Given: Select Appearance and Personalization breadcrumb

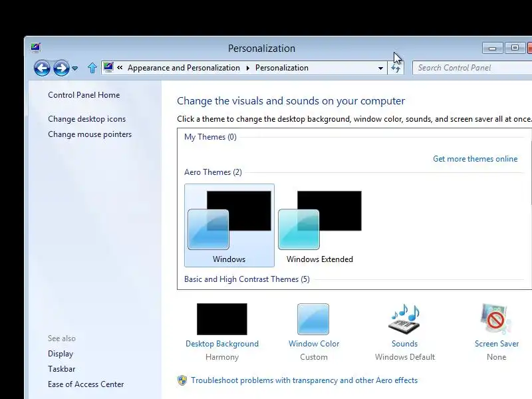Looking at the screenshot, I should click(x=184, y=68).
